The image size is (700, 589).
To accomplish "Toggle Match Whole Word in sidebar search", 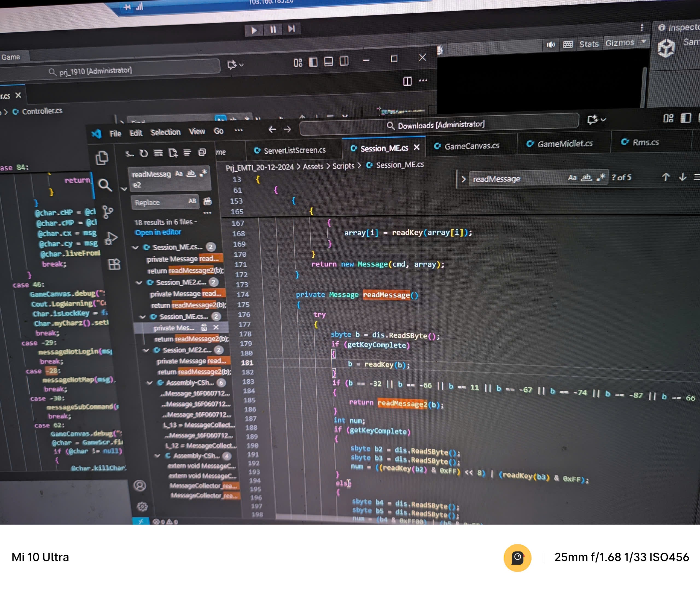I will coord(191,173).
